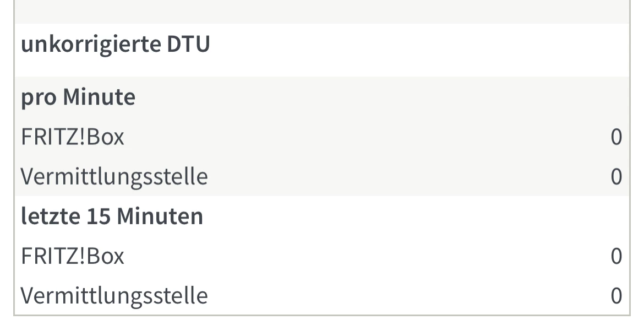
Task: Select the "pro Minute" subheading
Action: [78, 97]
